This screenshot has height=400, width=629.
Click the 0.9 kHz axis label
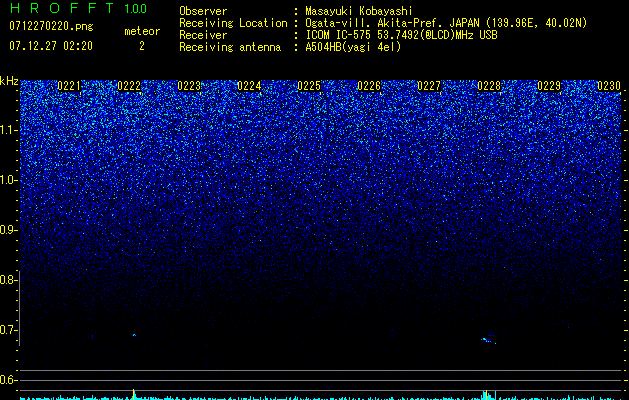coord(7,230)
